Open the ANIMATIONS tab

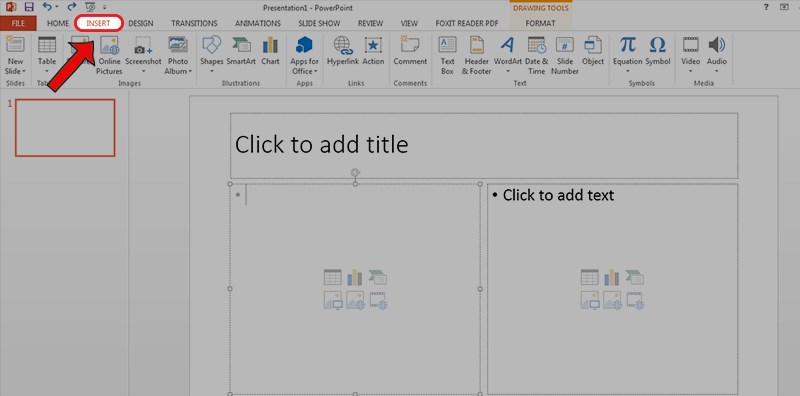tap(258, 23)
